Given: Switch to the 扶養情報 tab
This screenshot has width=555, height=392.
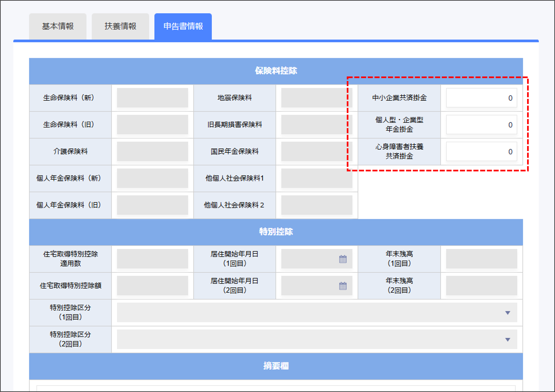Looking at the screenshot, I should point(120,26).
